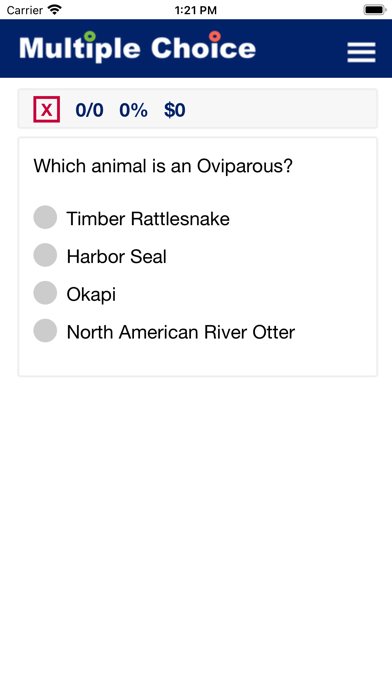Choose the Timber Rattlesnake answer text

(148, 219)
